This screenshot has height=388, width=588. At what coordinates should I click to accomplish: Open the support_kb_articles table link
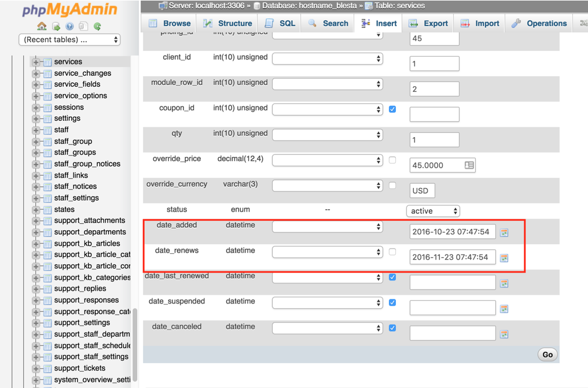pyautogui.click(x=87, y=243)
